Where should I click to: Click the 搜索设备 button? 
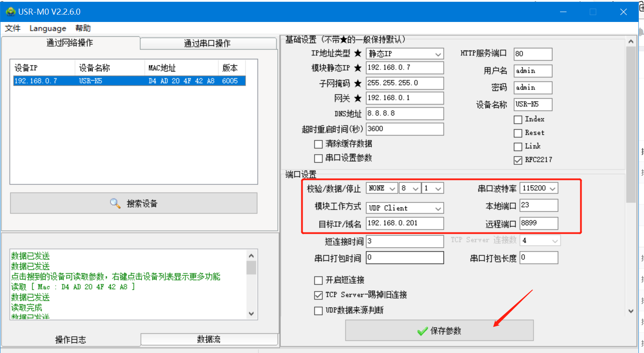click(x=134, y=203)
